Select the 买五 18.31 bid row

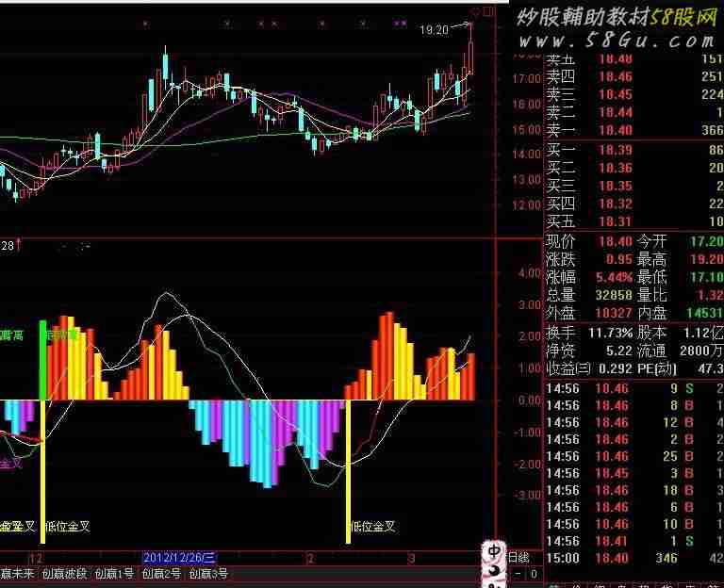(x=634, y=222)
